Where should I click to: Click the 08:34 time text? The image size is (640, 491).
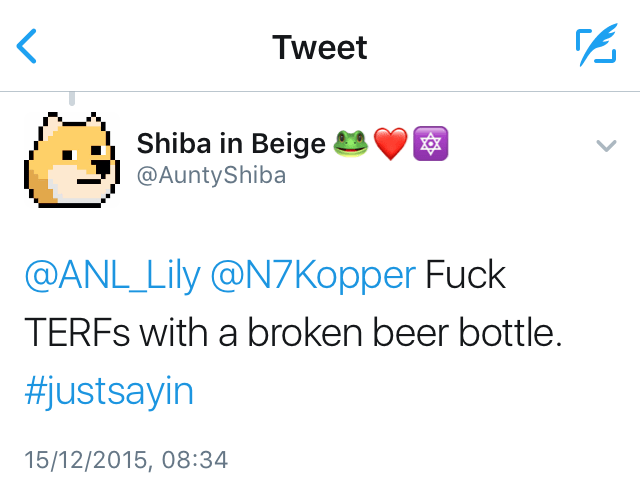click(x=194, y=460)
